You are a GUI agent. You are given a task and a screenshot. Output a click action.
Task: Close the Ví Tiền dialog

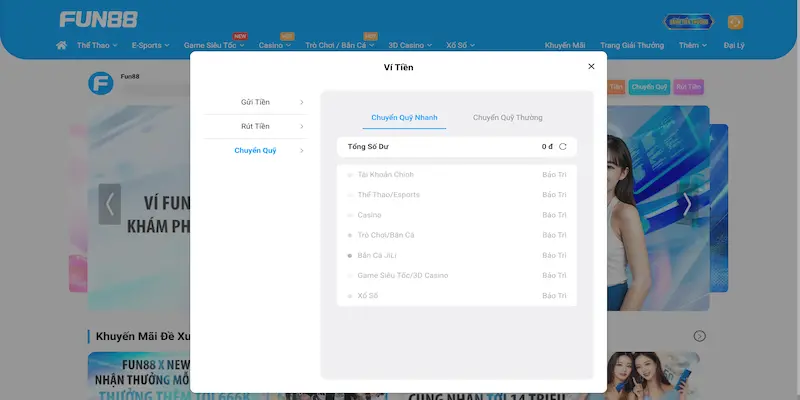pos(591,66)
